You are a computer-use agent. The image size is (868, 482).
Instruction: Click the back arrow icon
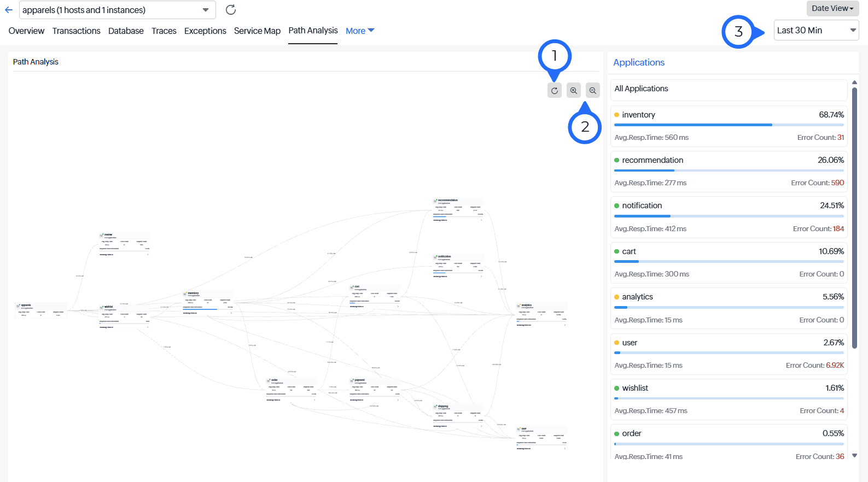coord(9,10)
